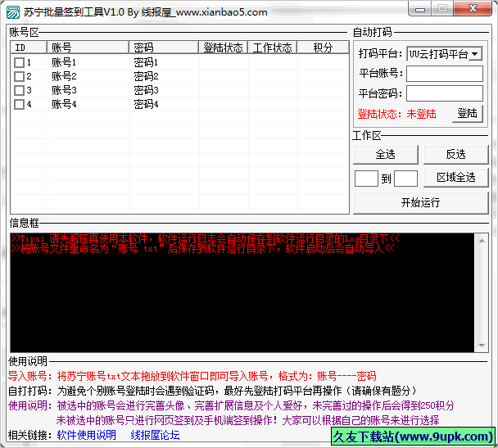Check the checkbox for account row 4
The image size is (498, 448).
tap(19, 105)
